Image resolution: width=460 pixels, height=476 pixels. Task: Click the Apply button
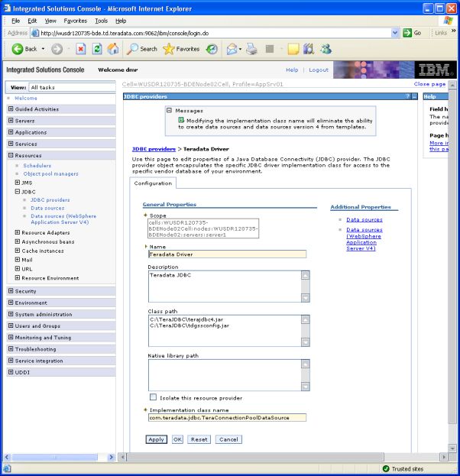(x=157, y=439)
